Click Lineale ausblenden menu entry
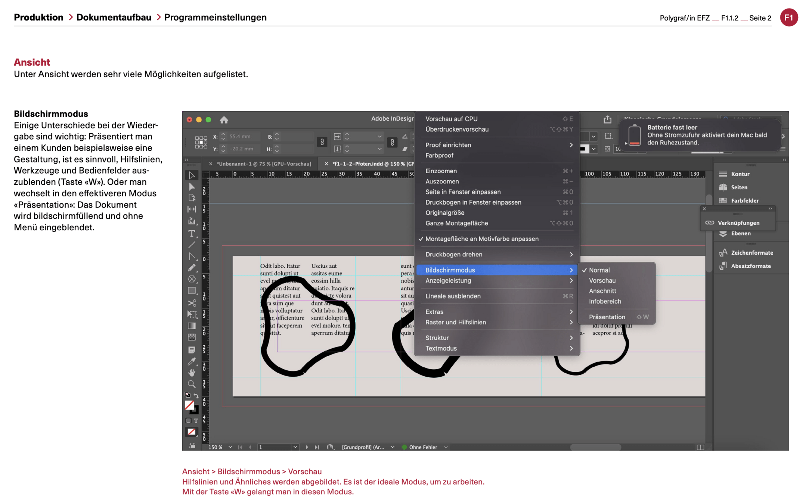 pos(453,296)
